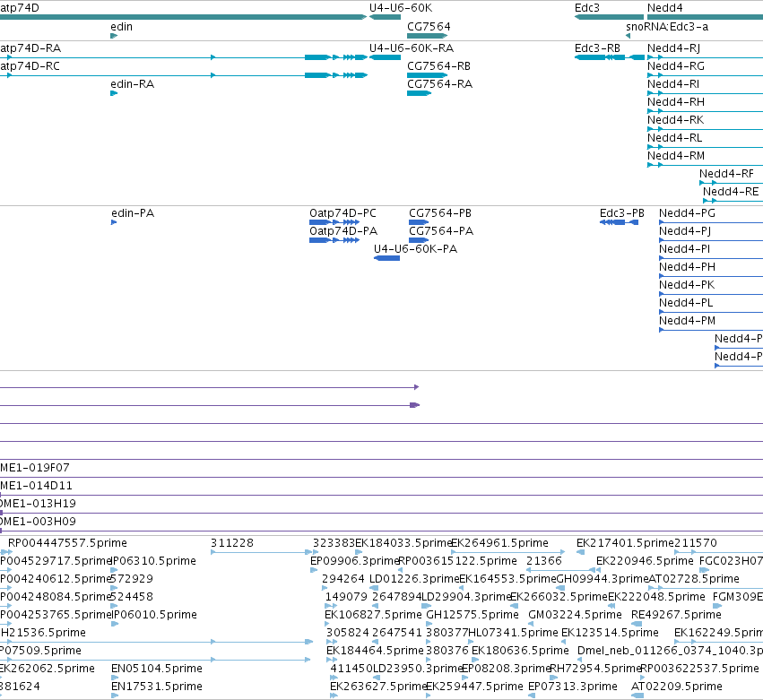Click the Nedd4-RE transcript label
763x700 pixels.
click(731, 192)
